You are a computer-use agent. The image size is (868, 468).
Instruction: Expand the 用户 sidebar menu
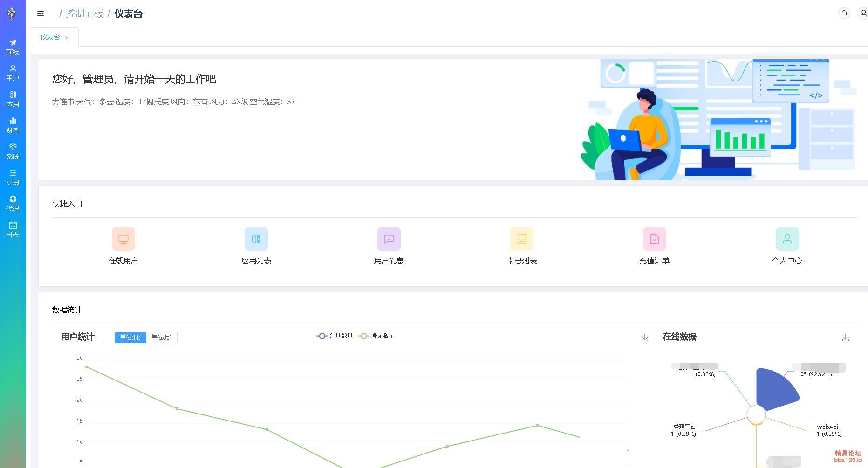point(13,73)
